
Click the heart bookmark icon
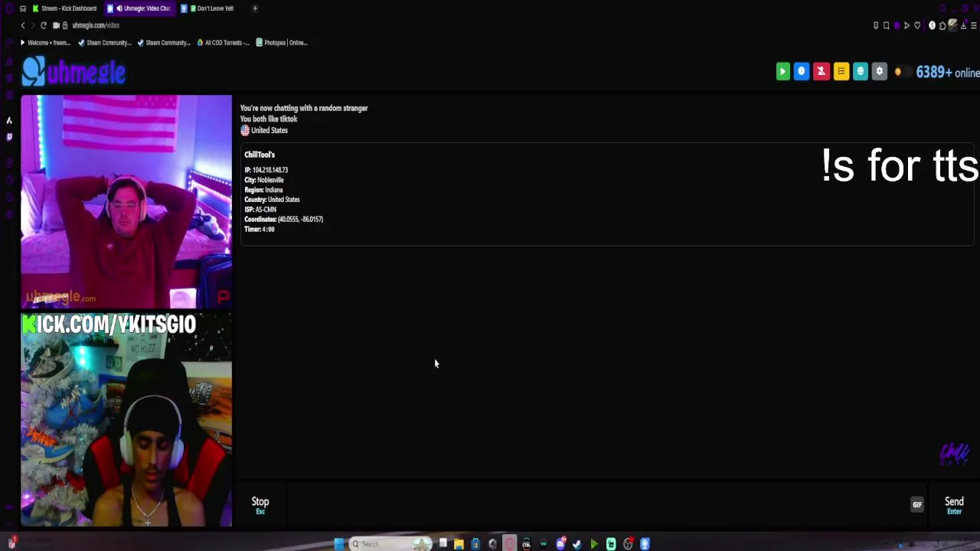[x=917, y=25]
